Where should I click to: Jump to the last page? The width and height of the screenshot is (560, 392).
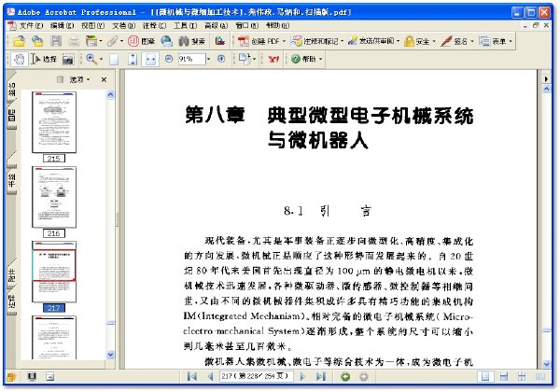(x=321, y=376)
